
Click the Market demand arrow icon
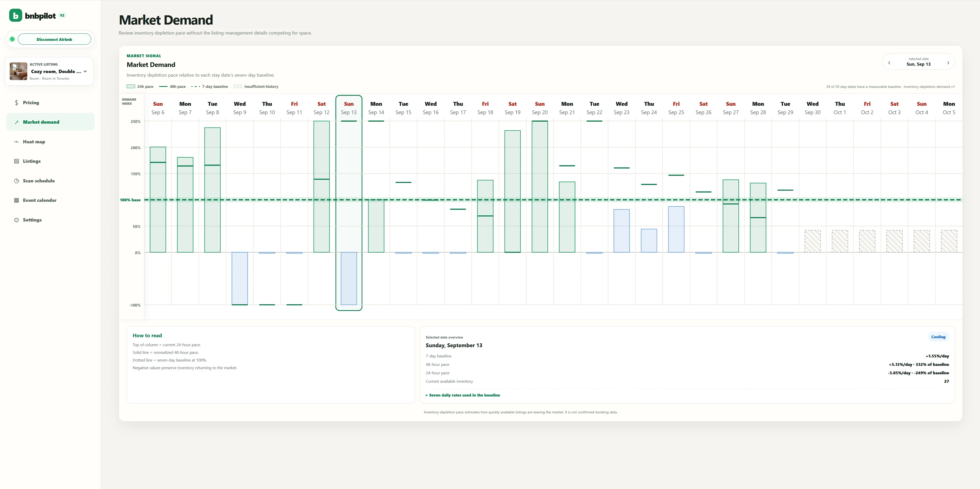point(16,122)
